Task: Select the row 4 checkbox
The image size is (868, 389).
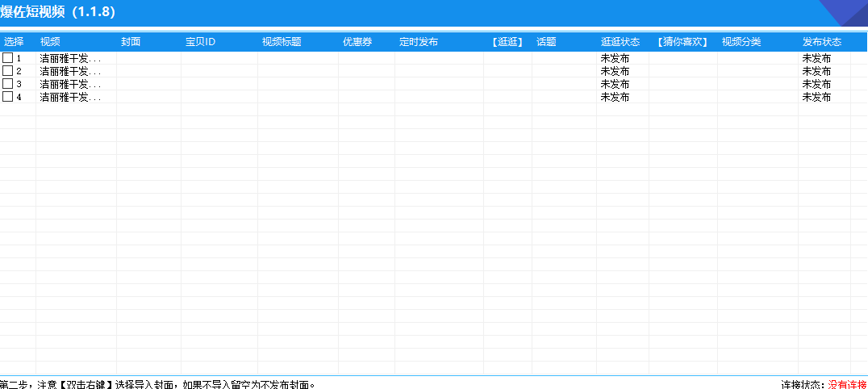Action: 8,97
